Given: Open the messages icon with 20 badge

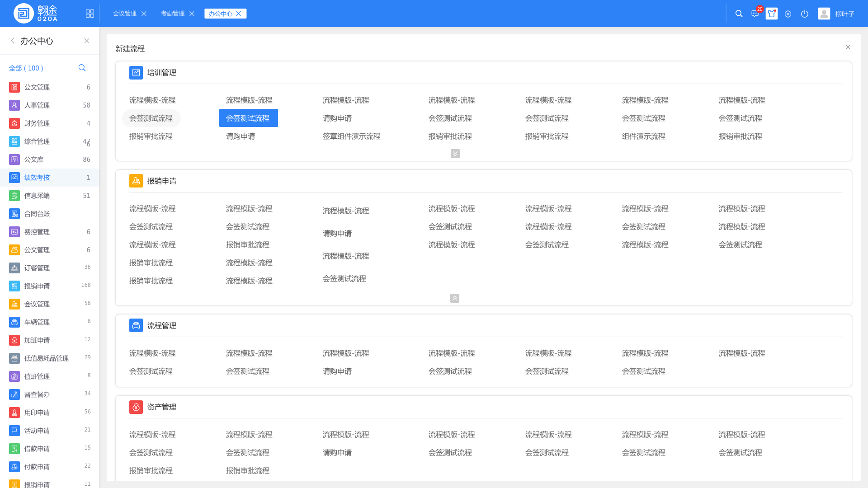Looking at the screenshot, I should [755, 14].
